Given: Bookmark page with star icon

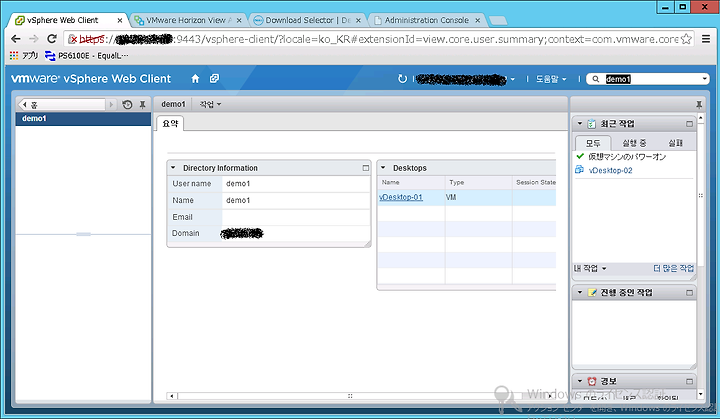Looking at the screenshot, I should click(x=686, y=39).
